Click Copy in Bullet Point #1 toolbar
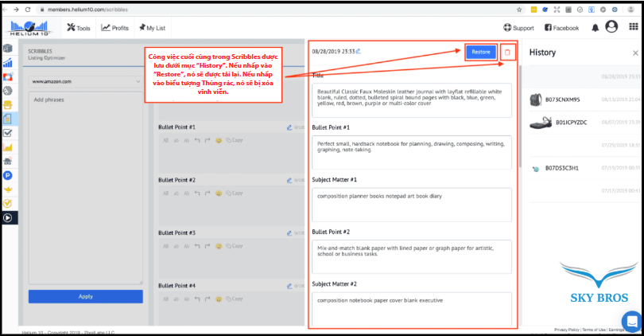Image resolution: width=644 pixels, height=336 pixels. 234,140
